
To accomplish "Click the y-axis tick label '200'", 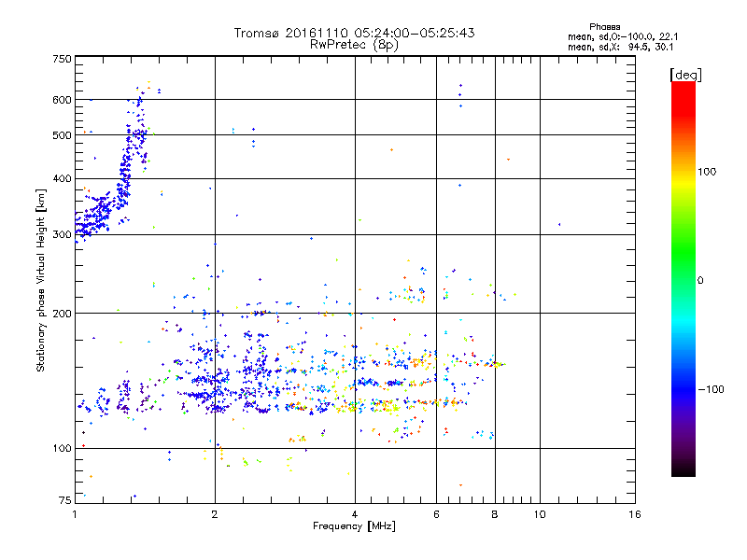I will 62,314.
